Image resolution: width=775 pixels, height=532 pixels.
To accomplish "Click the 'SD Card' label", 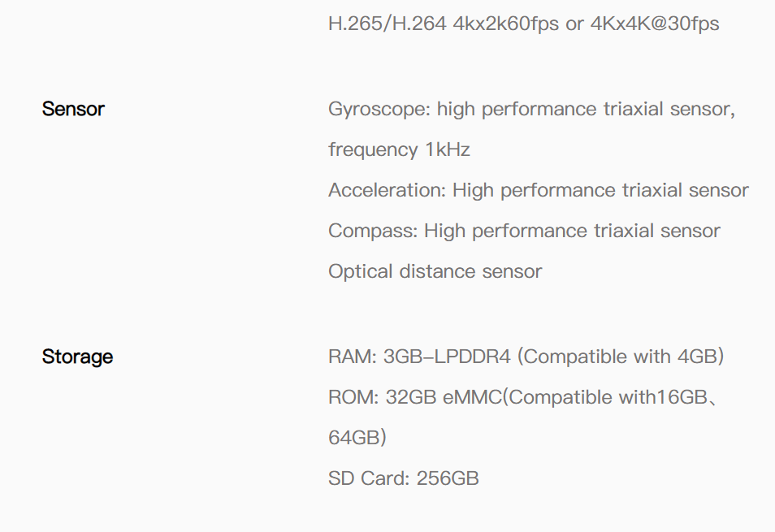I will (x=366, y=478).
